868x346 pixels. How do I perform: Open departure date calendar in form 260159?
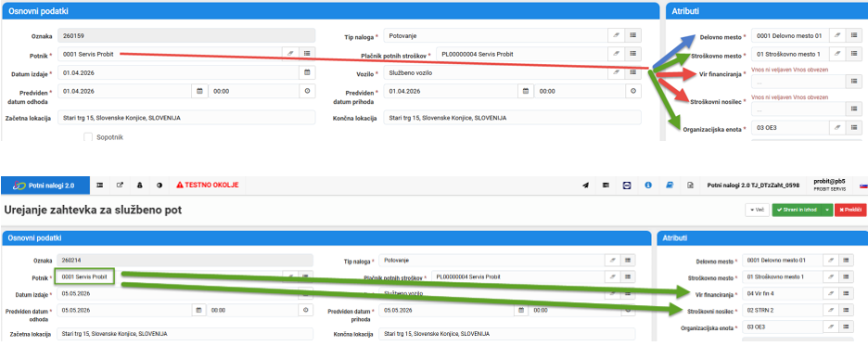[199, 91]
